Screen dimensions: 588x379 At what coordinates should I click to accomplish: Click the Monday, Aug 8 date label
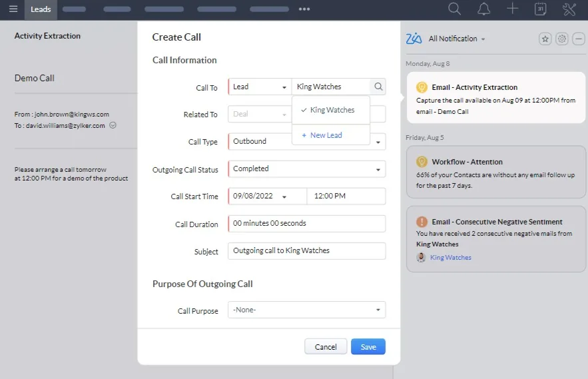[x=428, y=64]
